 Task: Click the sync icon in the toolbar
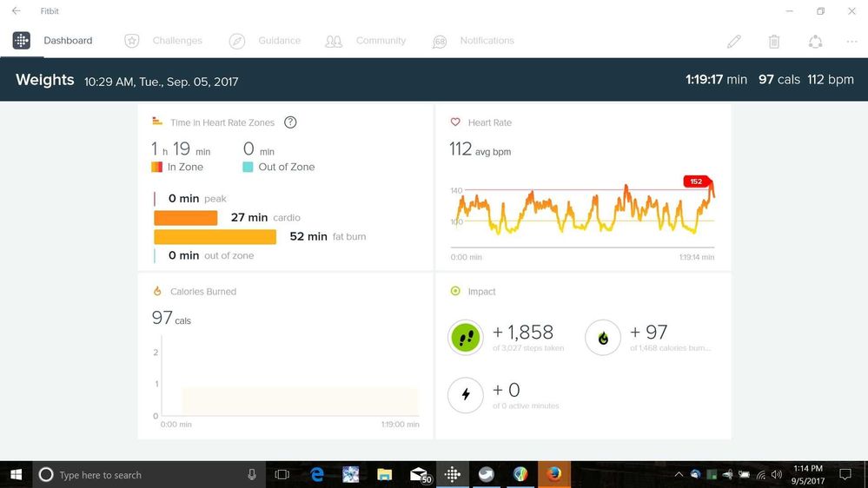coord(815,42)
